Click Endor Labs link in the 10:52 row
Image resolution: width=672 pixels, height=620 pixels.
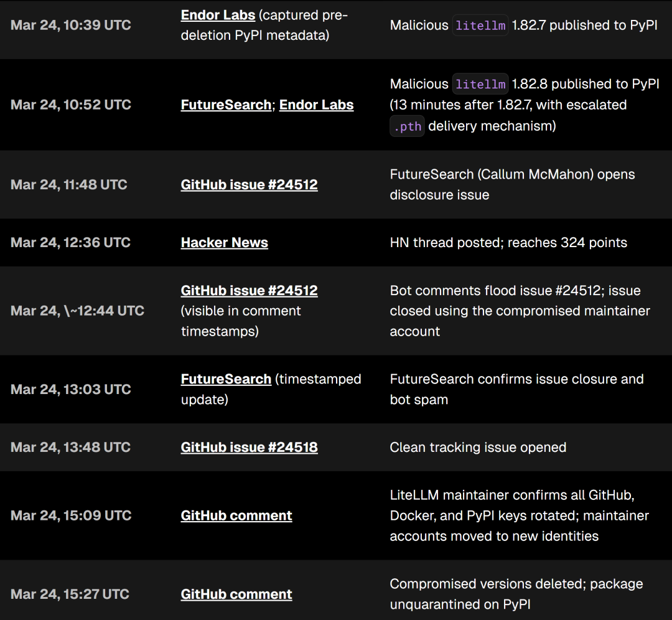tap(316, 105)
